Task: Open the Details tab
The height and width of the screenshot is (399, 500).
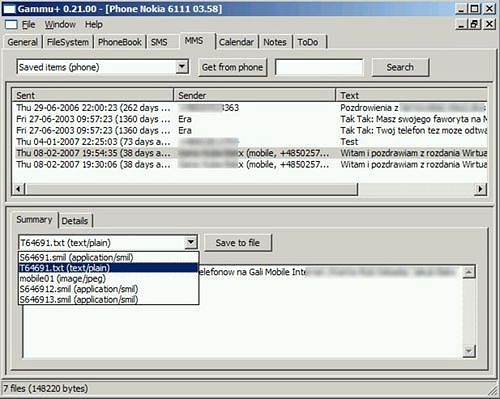Action: point(75,221)
